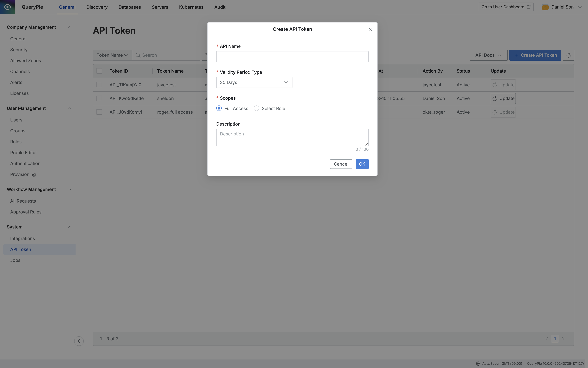The image size is (588, 368).
Task: Click Cancel in the dialog
Action: pos(341,164)
